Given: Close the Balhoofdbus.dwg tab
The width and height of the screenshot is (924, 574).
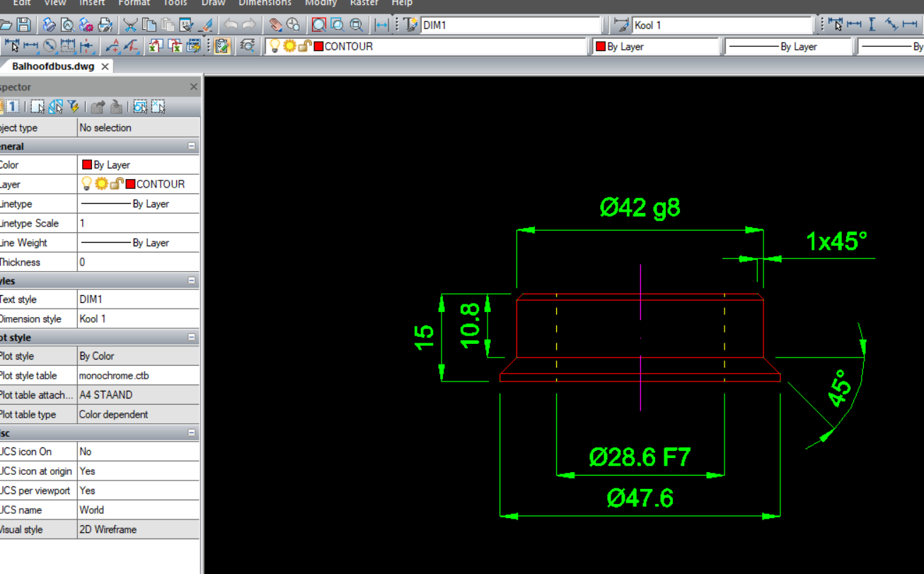Looking at the screenshot, I should 105,67.
